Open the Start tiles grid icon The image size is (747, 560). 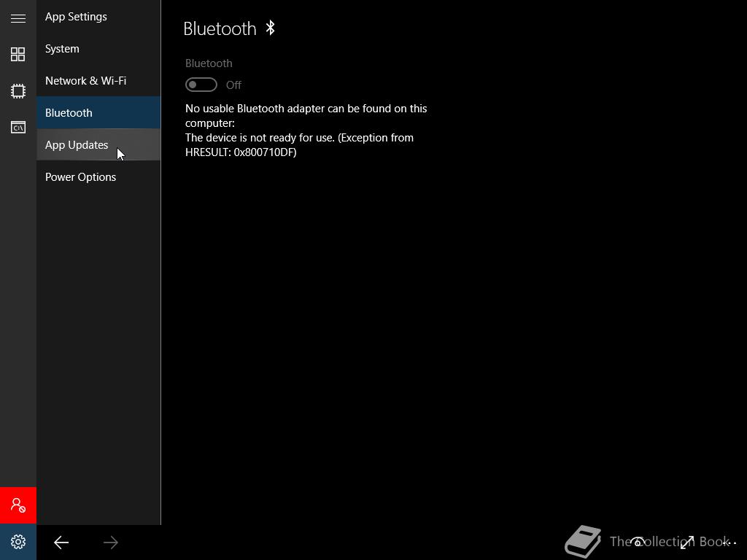click(x=18, y=54)
